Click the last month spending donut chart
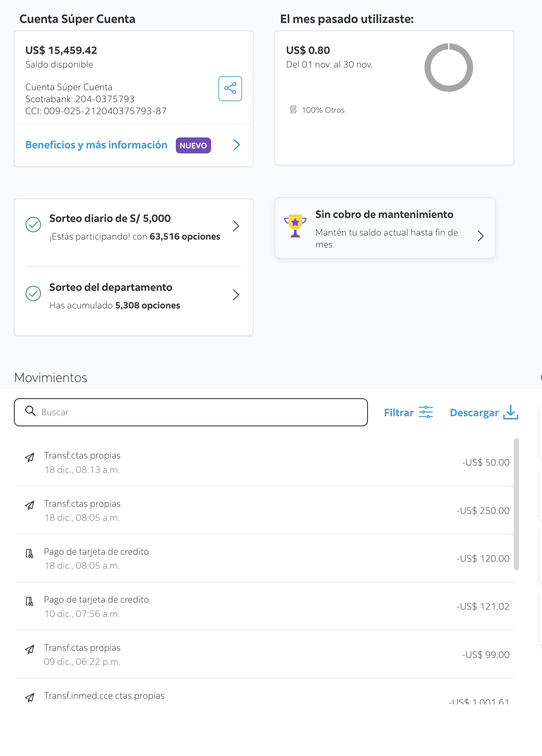542x756 pixels. click(x=448, y=68)
